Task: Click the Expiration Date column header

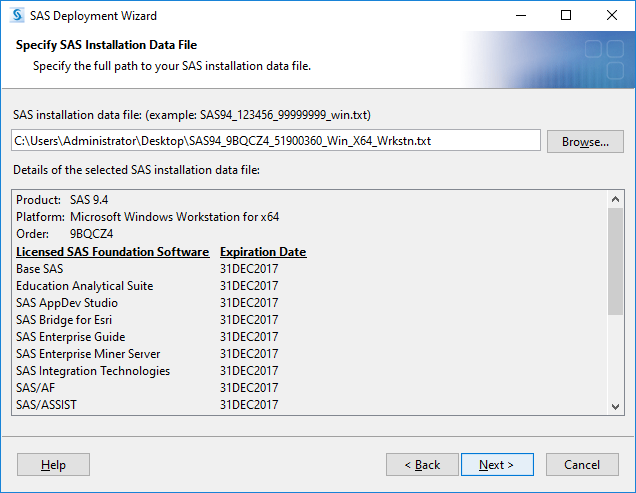Action: pyautogui.click(x=263, y=252)
